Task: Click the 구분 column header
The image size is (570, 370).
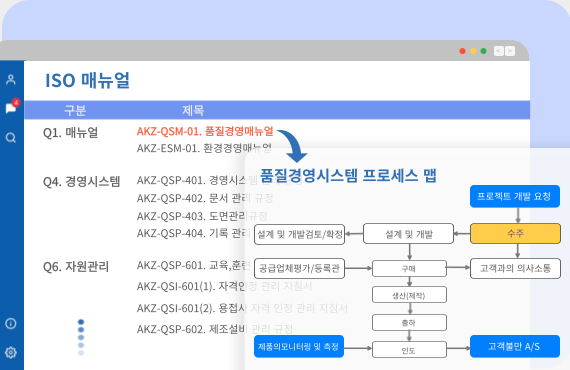Action: pyautogui.click(x=75, y=110)
